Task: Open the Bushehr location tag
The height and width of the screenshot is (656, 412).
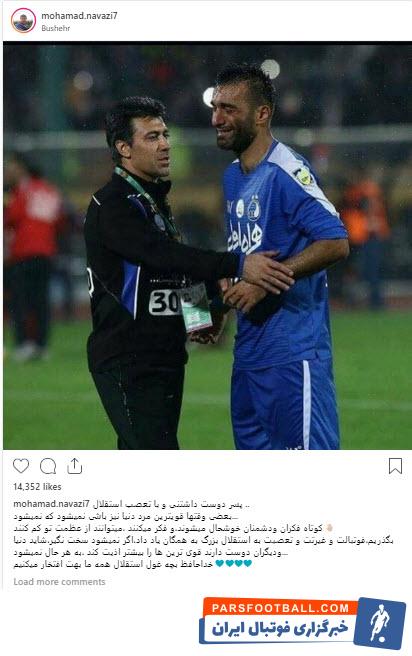Action: tap(56, 28)
